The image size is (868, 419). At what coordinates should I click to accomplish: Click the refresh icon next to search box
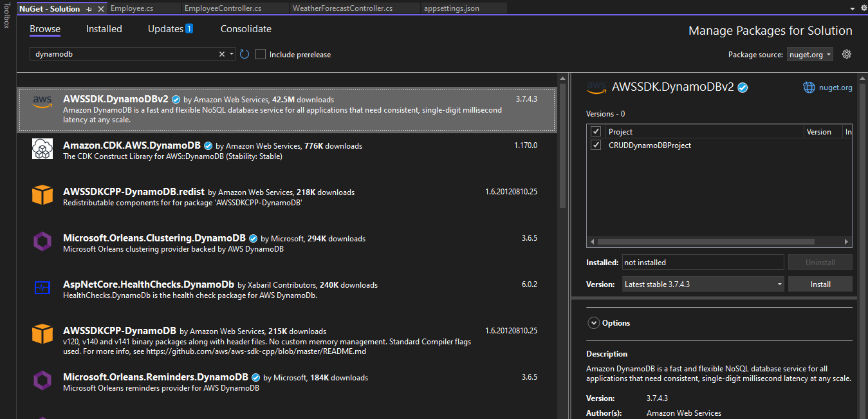pos(245,54)
